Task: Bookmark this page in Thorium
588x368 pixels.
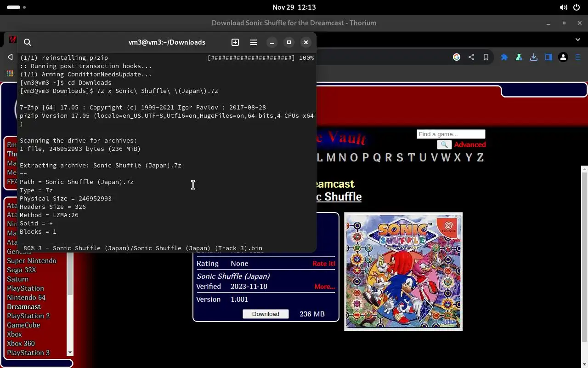Action: (486, 57)
